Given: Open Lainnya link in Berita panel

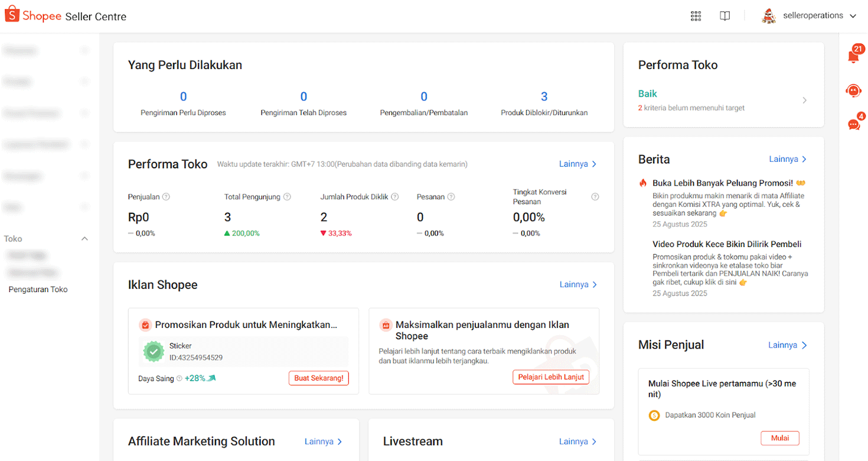Looking at the screenshot, I should [788, 159].
